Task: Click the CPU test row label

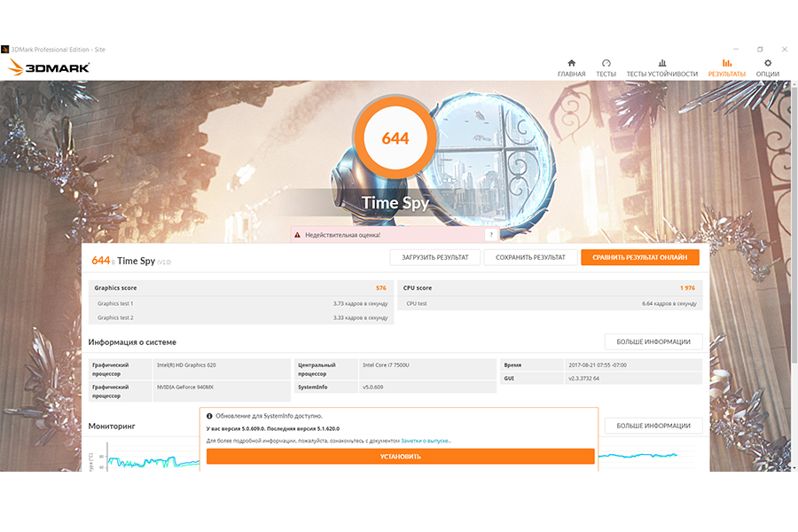Action: click(417, 303)
